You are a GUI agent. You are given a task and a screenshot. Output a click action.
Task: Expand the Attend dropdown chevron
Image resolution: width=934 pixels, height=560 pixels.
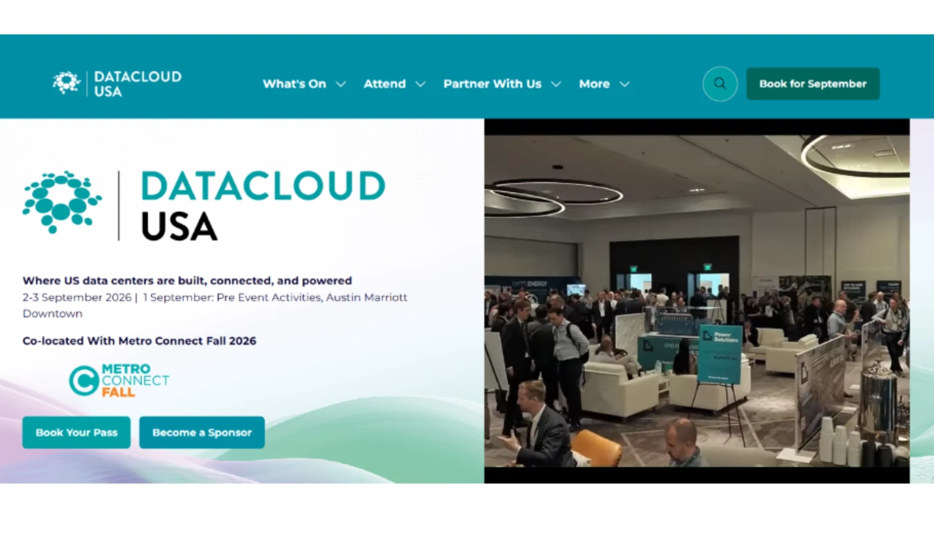tap(421, 84)
